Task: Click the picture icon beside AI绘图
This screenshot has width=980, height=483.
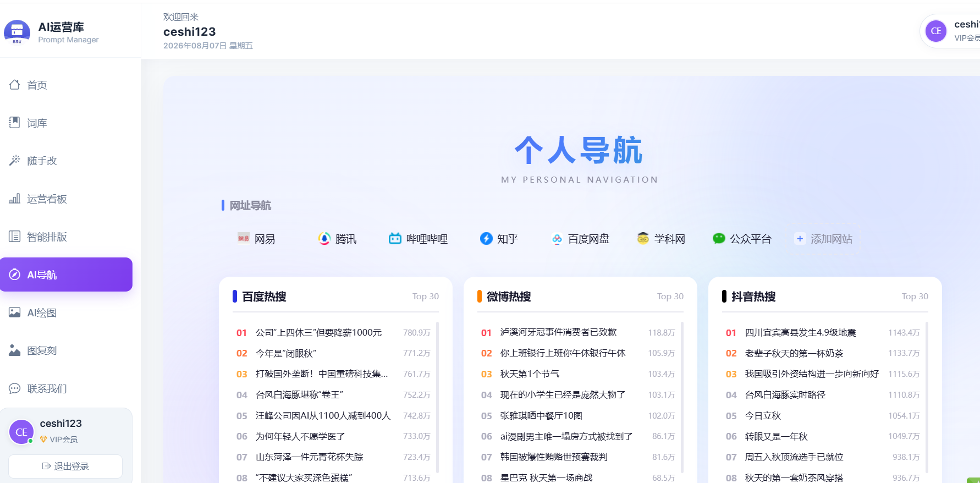Action: (x=15, y=312)
